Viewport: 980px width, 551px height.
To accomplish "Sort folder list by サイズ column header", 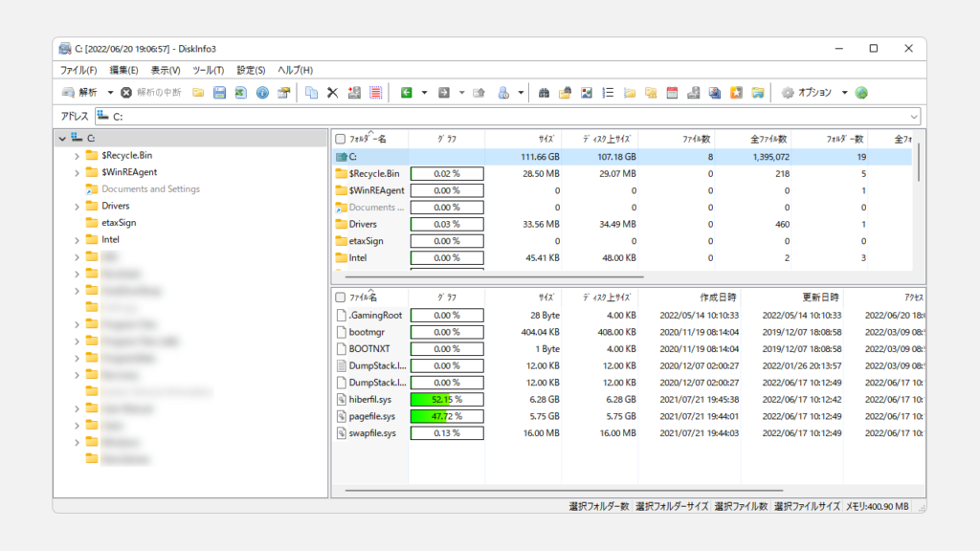I will coord(523,139).
